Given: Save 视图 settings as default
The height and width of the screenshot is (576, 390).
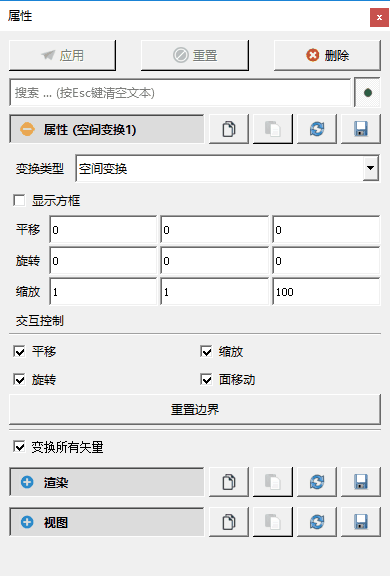Looking at the screenshot, I should [x=361, y=522].
